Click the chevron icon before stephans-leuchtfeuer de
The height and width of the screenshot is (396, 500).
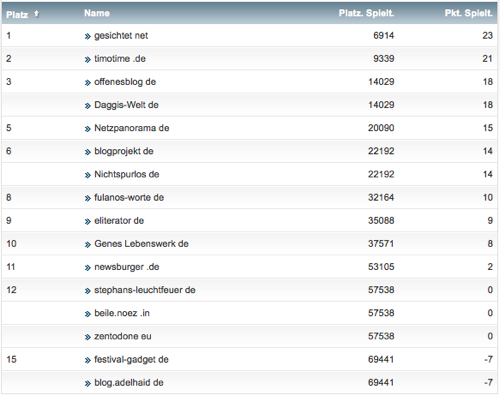pyautogui.click(x=88, y=291)
